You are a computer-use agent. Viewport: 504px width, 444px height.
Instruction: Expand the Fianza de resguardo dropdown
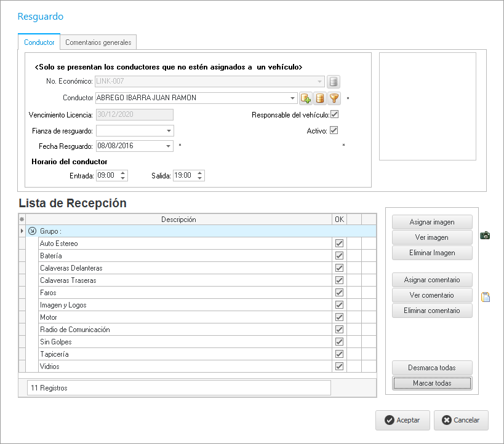pos(169,131)
